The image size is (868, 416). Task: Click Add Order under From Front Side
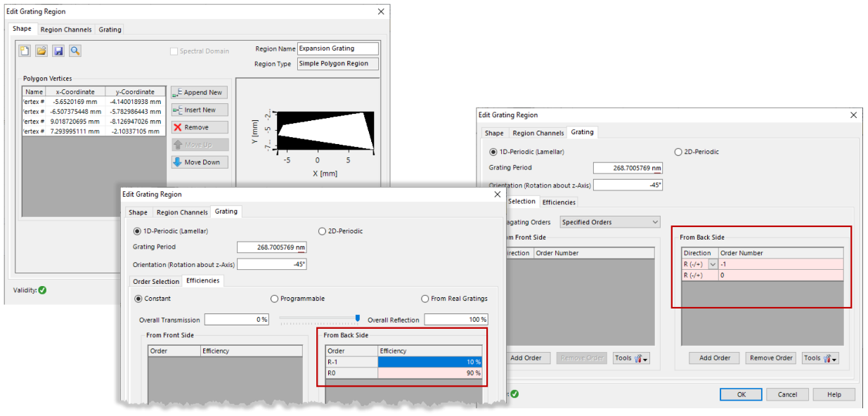pyautogui.click(x=526, y=358)
